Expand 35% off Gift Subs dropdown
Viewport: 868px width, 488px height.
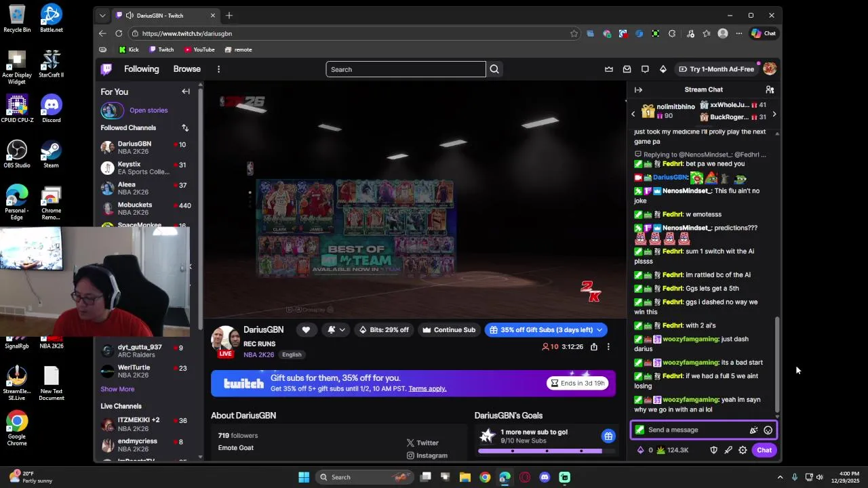click(599, 330)
